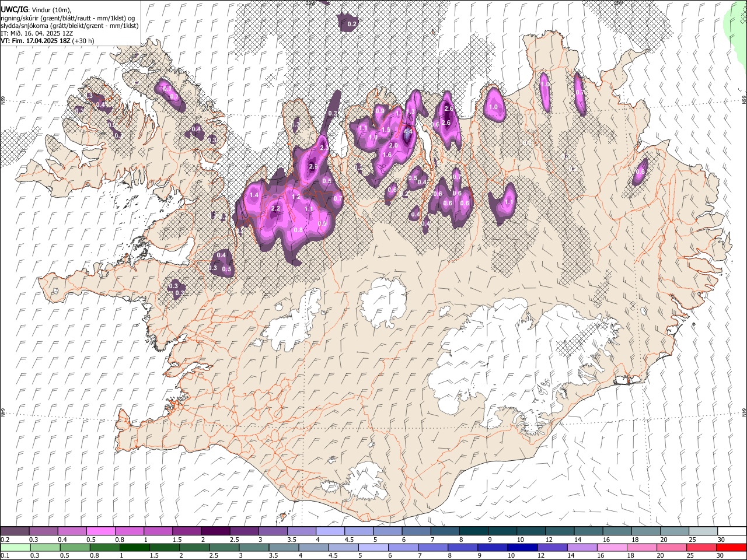Screen dimensions: 747x560
Task: Click darkest purple upper swatch between 2 and 2.5
Action: (215, 531)
